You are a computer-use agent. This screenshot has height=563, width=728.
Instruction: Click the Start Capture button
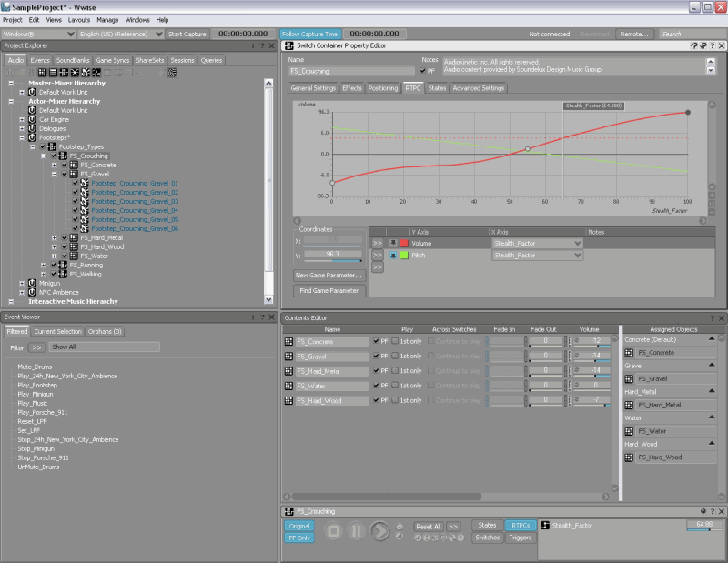click(x=187, y=34)
